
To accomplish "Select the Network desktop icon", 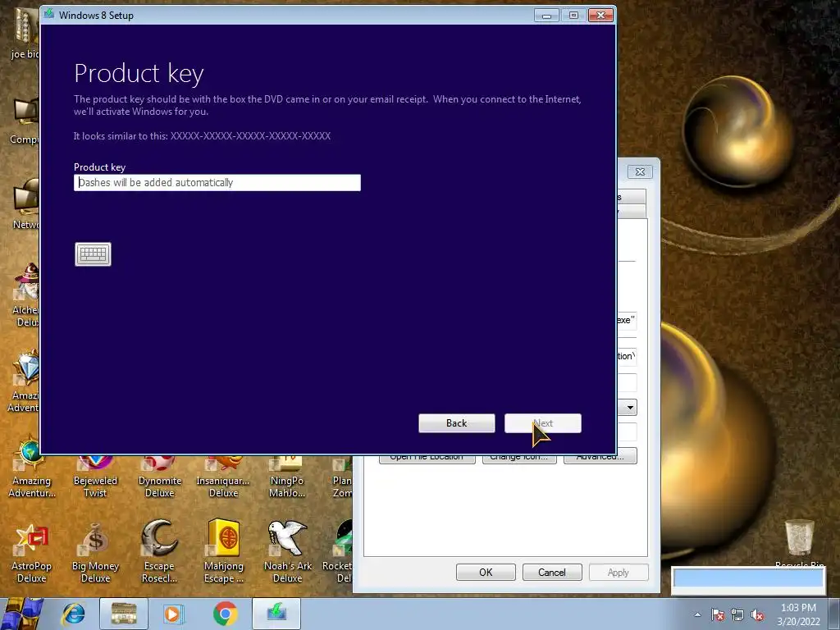I will [x=25, y=204].
